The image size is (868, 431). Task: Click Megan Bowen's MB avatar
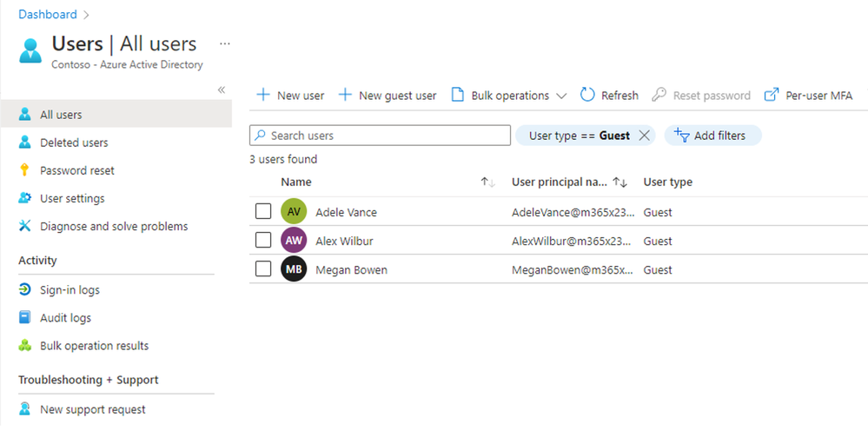pyautogui.click(x=294, y=269)
